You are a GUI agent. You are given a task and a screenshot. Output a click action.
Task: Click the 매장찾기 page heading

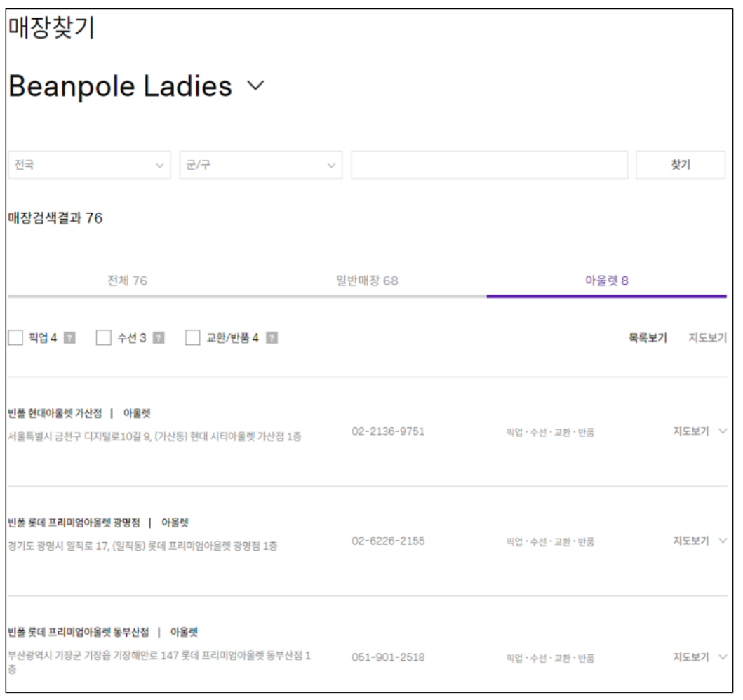52,27
